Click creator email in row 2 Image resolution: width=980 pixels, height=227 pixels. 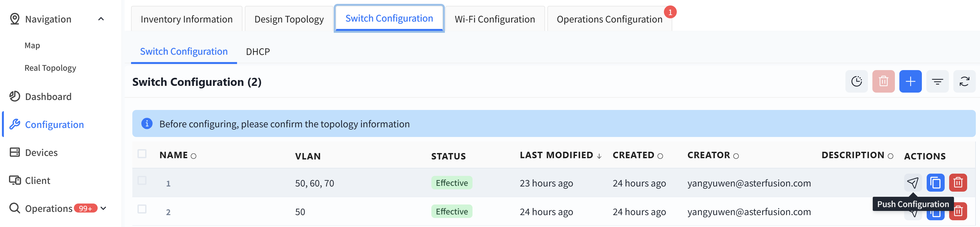749,212
